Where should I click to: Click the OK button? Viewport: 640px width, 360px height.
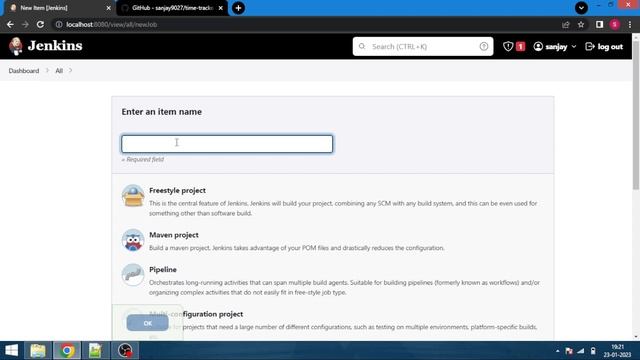147,323
